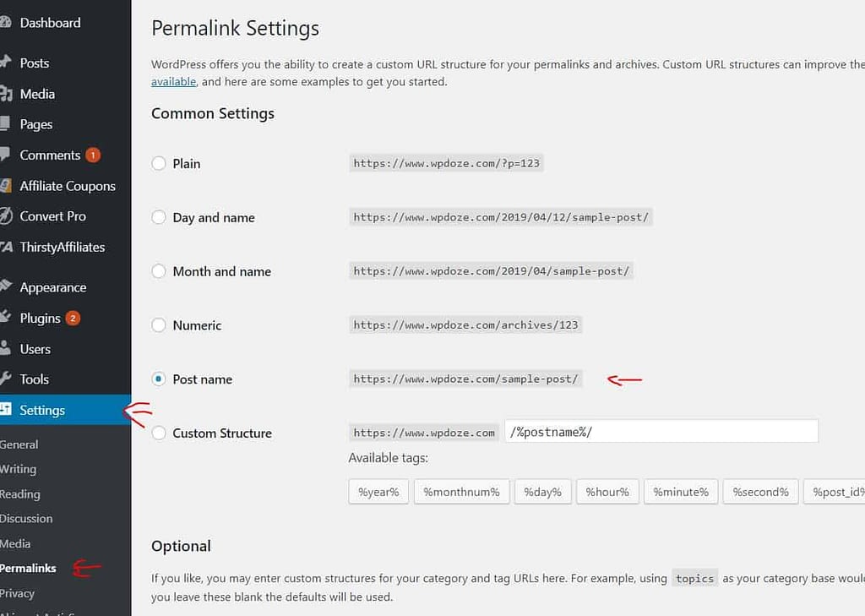Open Permalinks settings submenu
Viewport: 865px width, 616px height.
(x=28, y=568)
